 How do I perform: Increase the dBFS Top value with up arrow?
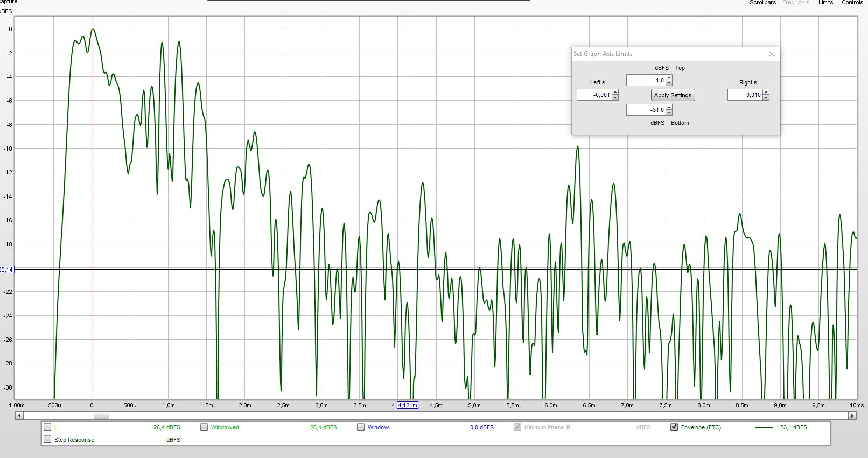(669, 78)
